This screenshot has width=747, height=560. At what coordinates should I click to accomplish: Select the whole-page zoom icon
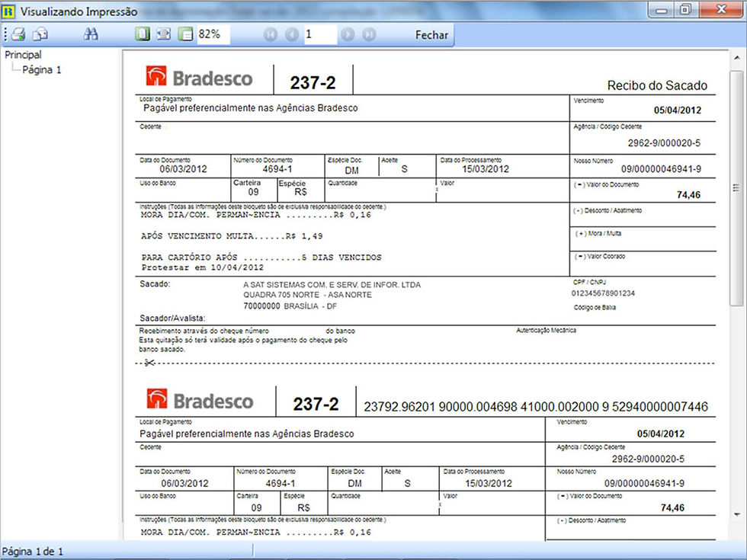[x=143, y=34]
